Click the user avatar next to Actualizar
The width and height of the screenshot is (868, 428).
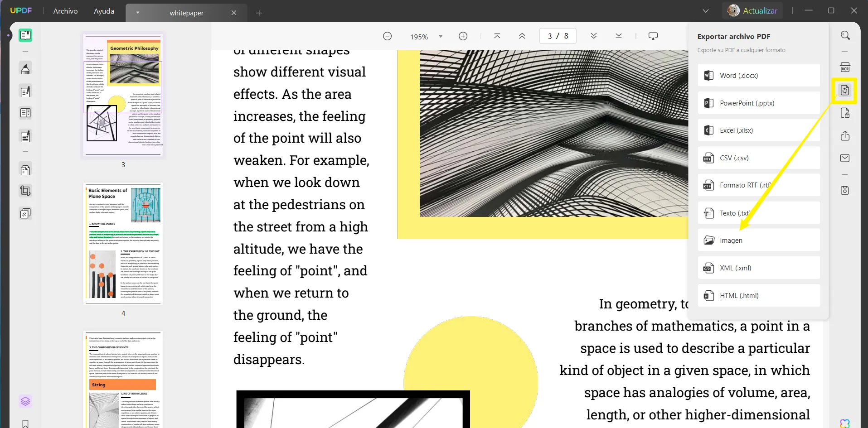coord(733,10)
